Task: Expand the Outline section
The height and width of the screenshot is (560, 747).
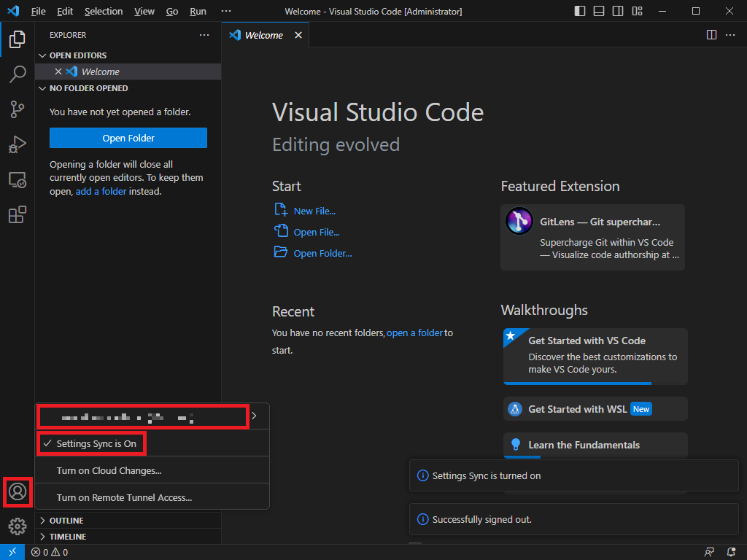Action: (x=66, y=521)
